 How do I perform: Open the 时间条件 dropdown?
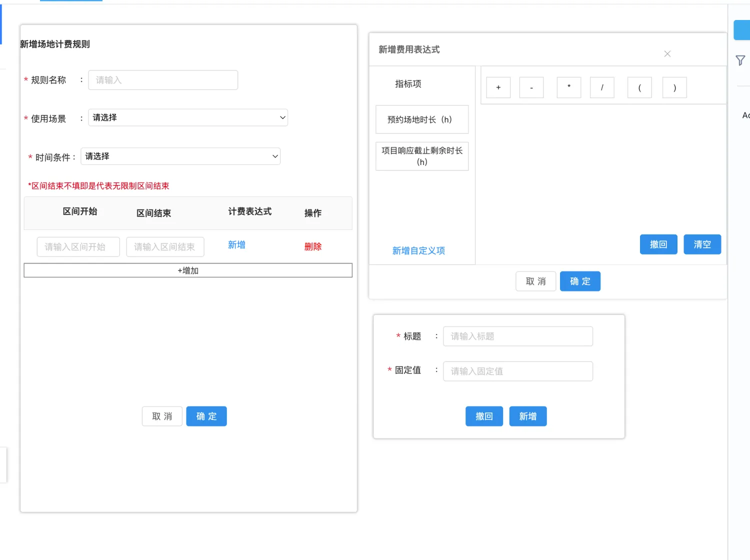point(180,156)
